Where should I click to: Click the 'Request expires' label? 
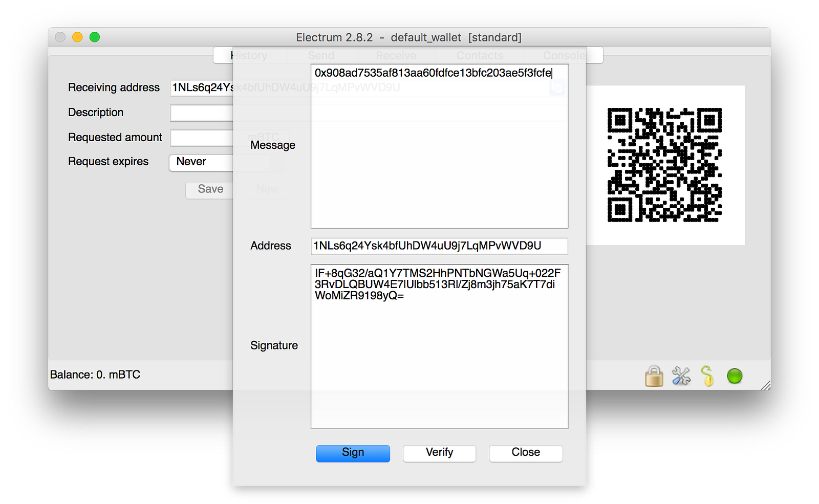tap(108, 162)
